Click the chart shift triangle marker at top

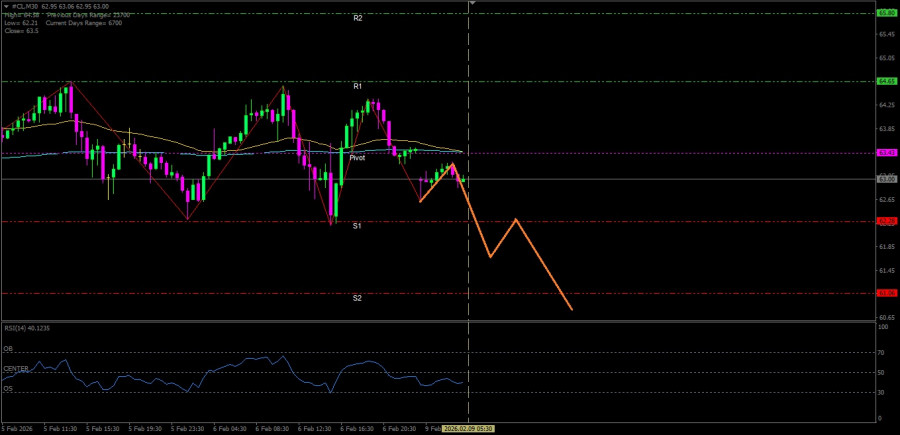pos(471,4)
